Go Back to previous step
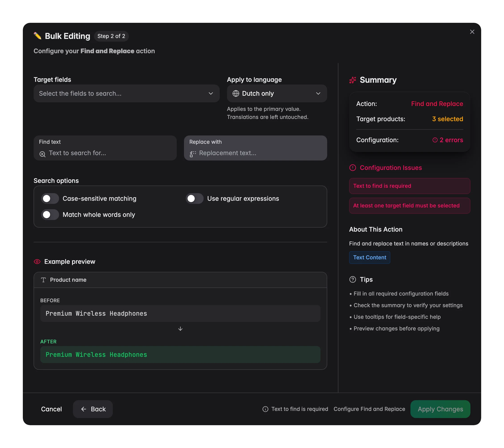 (x=93, y=409)
